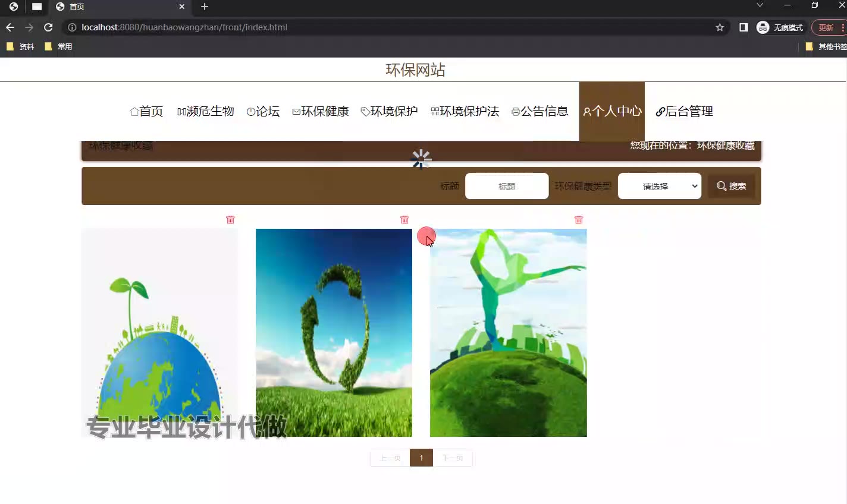847x504 pixels.
Task: Open the tab search chevron in title bar
Action: (760, 5)
